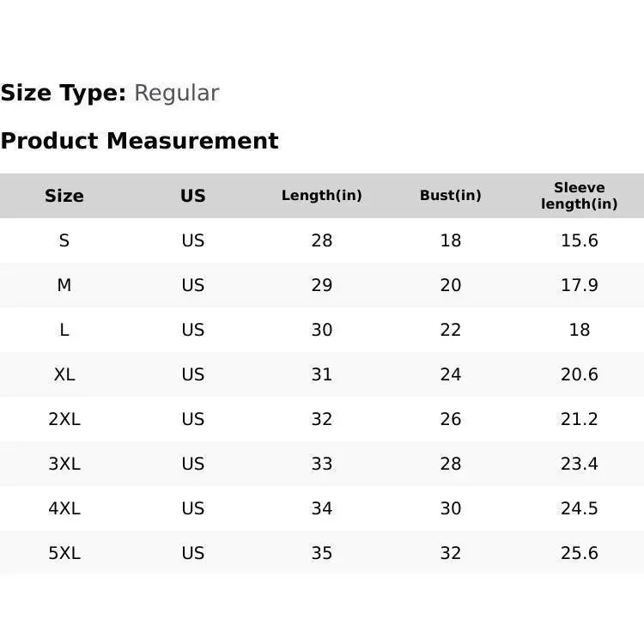
Task: Click sleeve length value 15.6
Action: coord(579,240)
